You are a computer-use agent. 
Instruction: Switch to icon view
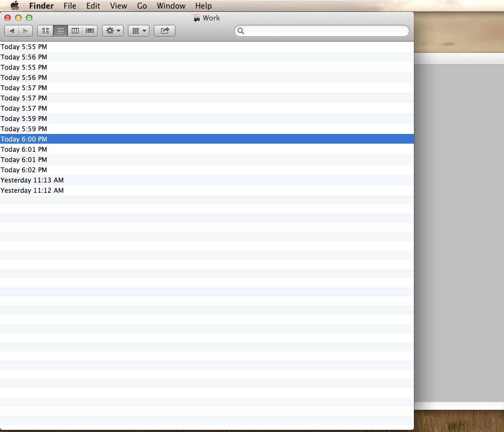pos(45,31)
